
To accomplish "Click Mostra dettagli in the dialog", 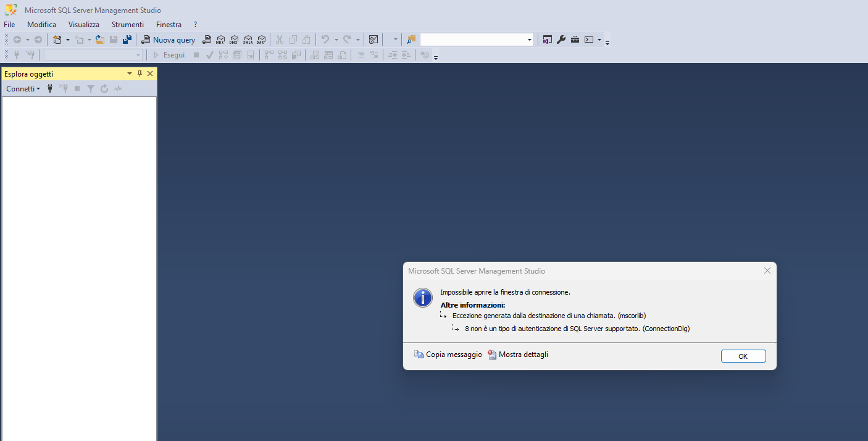I will (x=518, y=355).
